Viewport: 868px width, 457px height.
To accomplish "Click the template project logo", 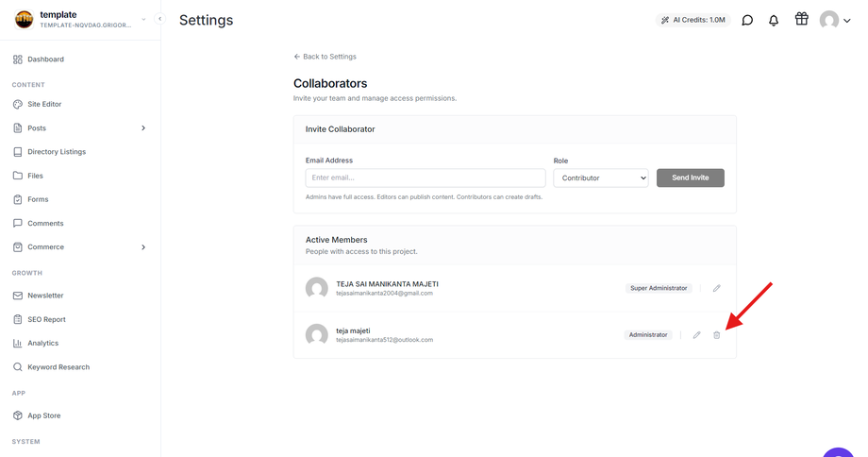I will pos(24,20).
